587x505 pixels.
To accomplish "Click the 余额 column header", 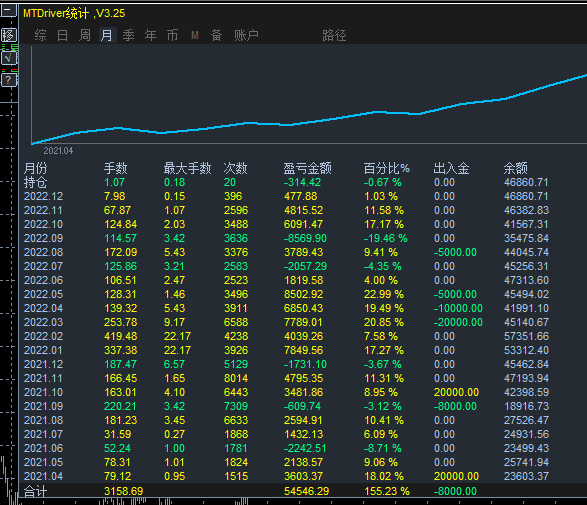I will coord(515,168).
